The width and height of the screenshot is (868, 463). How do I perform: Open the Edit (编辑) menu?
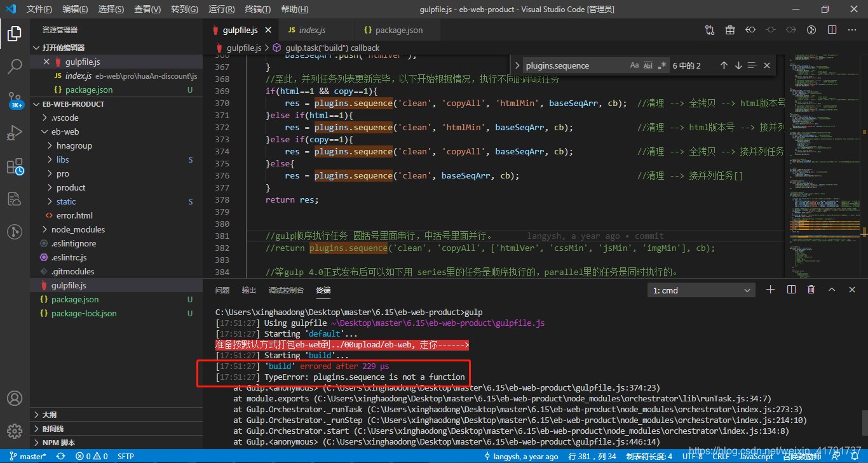76,10
